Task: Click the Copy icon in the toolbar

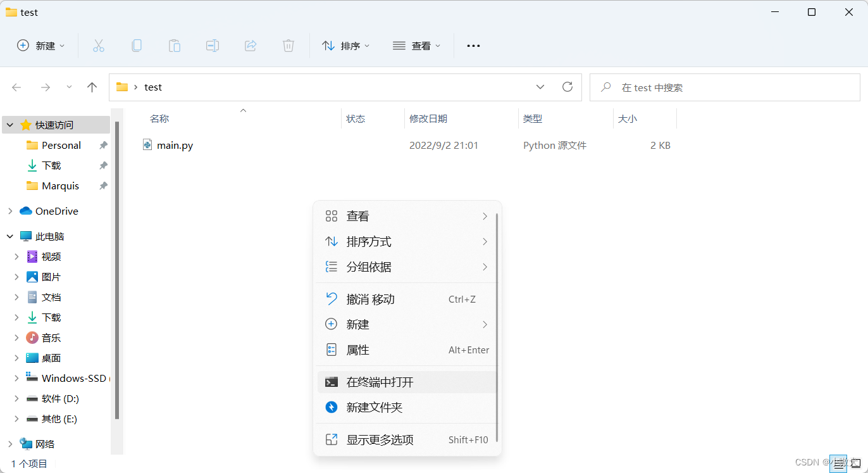Action: (x=137, y=45)
